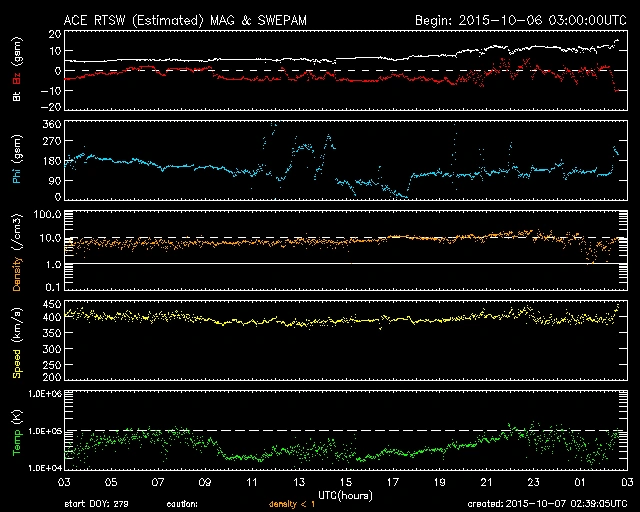Image resolution: width=640 pixels, height=512 pixels.
Task: Click the '200' tick on the Speed axis
Action: (x=52, y=377)
